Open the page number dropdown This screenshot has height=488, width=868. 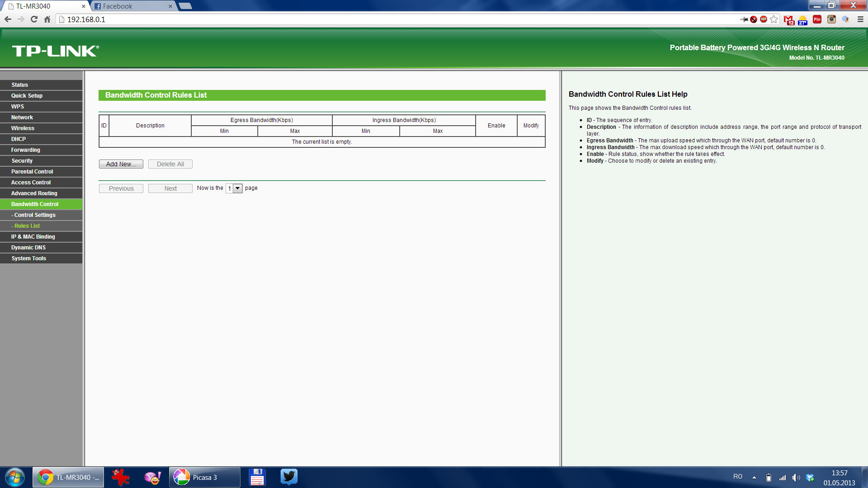pyautogui.click(x=234, y=188)
